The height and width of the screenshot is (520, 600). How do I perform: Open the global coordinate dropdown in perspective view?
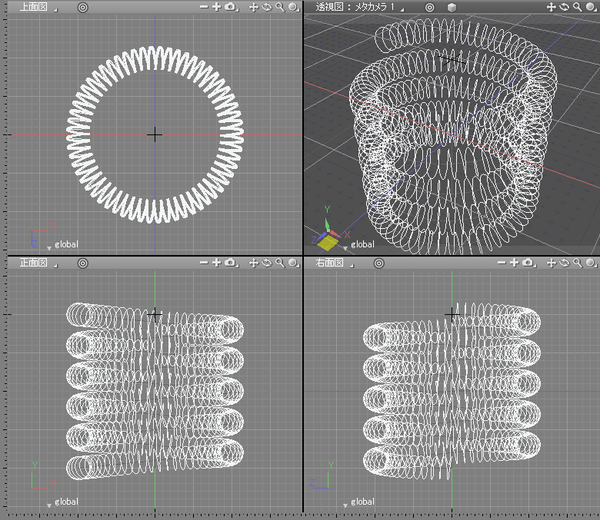click(x=359, y=245)
